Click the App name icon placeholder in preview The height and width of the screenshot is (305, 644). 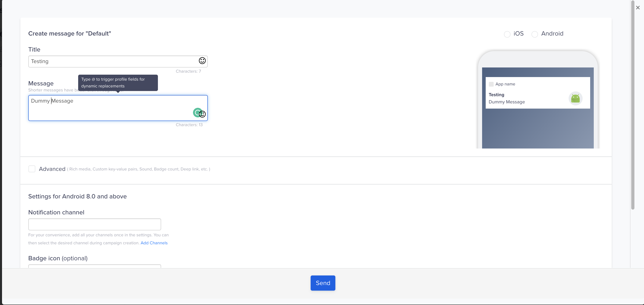click(491, 84)
